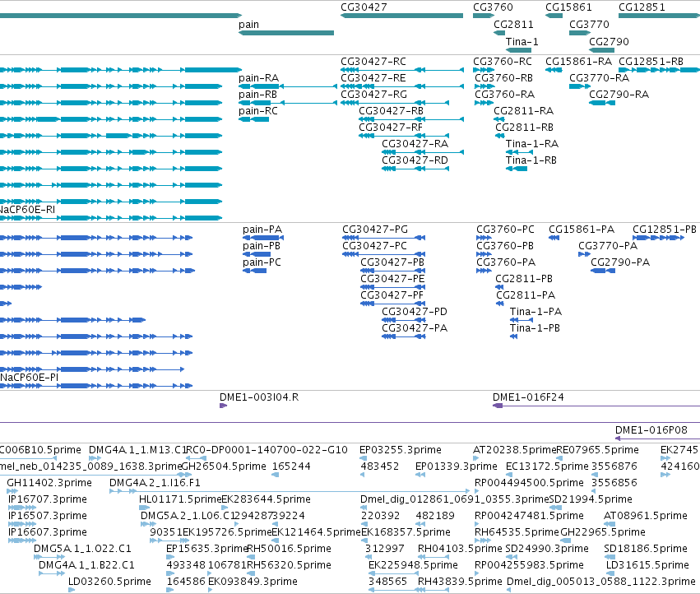The height and width of the screenshot is (594, 700).
Task: Select the NaCP60E-RI transcript label
Action: (28, 210)
